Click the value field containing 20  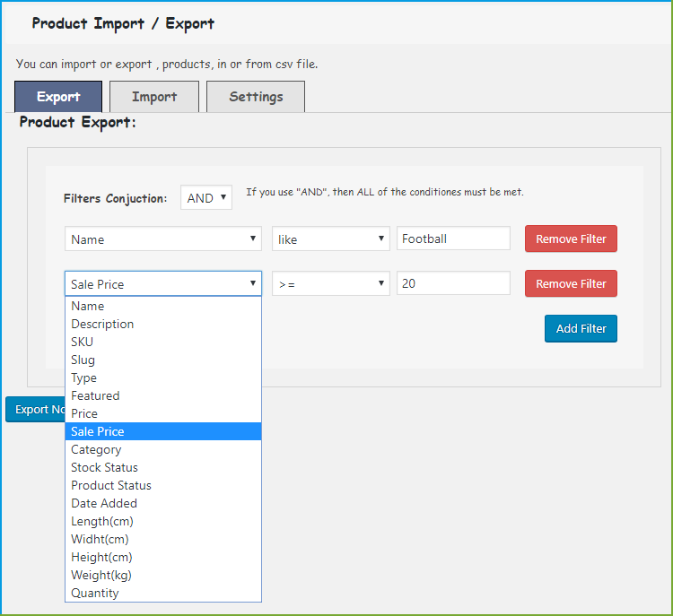(x=453, y=284)
